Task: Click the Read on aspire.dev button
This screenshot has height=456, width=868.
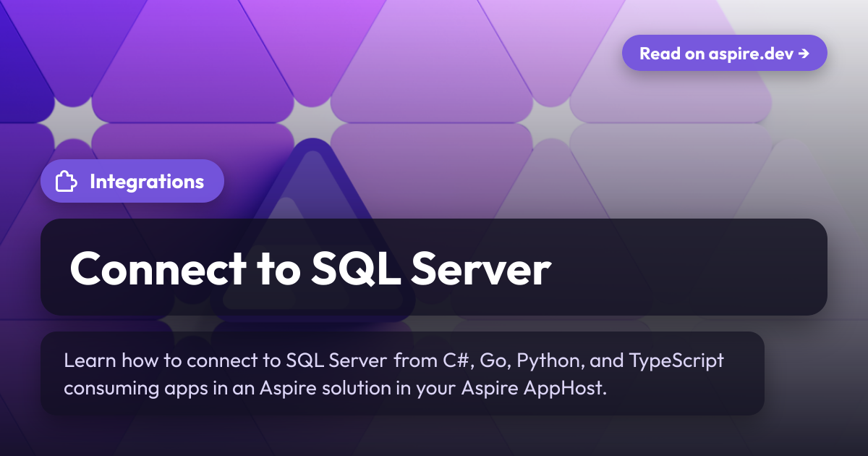Action: tap(724, 53)
